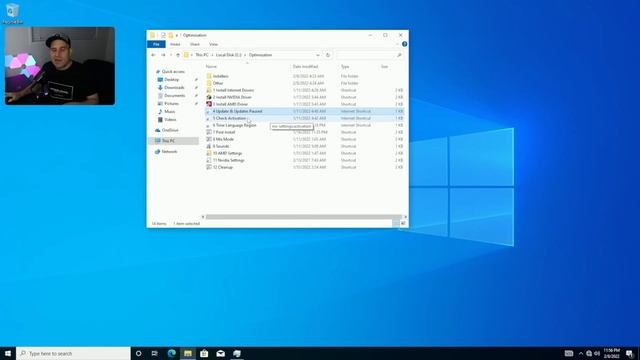The width and height of the screenshot is (640, 360).
Task: Open Task View from taskbar
Action: (154, 353)
